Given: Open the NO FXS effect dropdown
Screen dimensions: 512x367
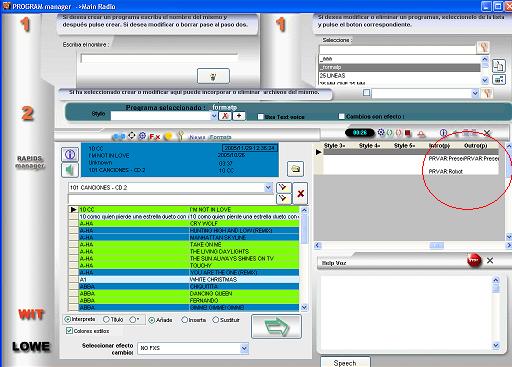Looking at the screenshot, I should coord(244,348).
